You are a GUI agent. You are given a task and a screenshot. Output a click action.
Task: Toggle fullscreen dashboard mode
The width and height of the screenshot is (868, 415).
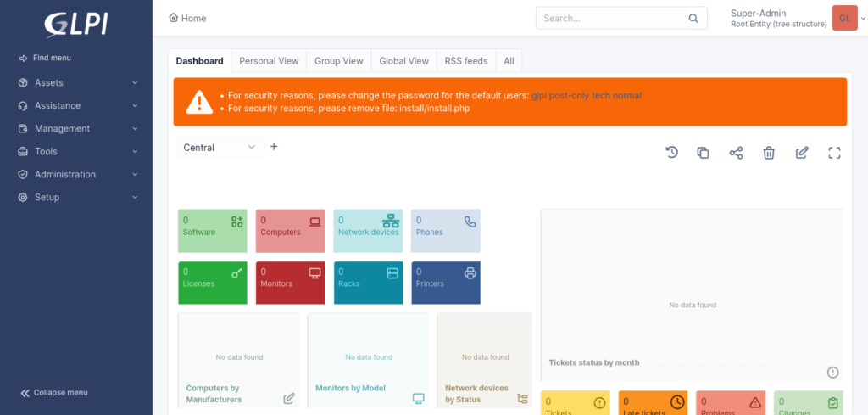pyautogui.click(x=834, y=153)
